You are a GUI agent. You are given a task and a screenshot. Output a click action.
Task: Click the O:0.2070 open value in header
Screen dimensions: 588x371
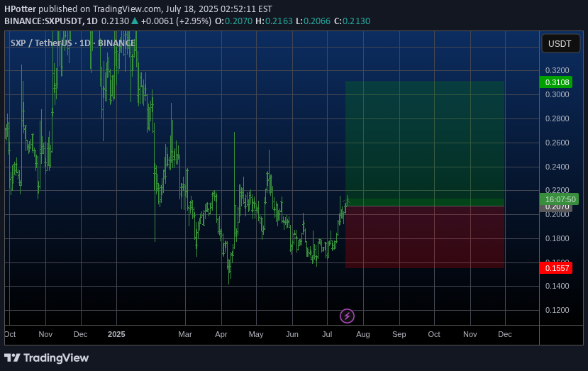tap(233, 21)
